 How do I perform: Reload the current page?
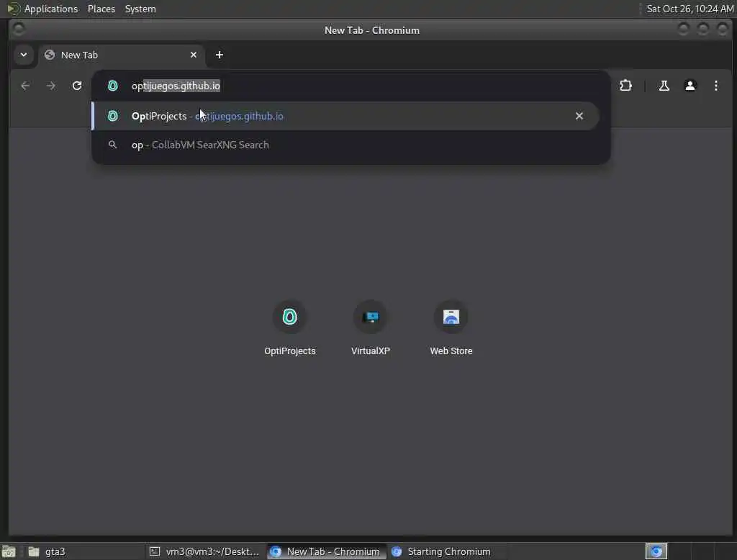click(77, 86)
